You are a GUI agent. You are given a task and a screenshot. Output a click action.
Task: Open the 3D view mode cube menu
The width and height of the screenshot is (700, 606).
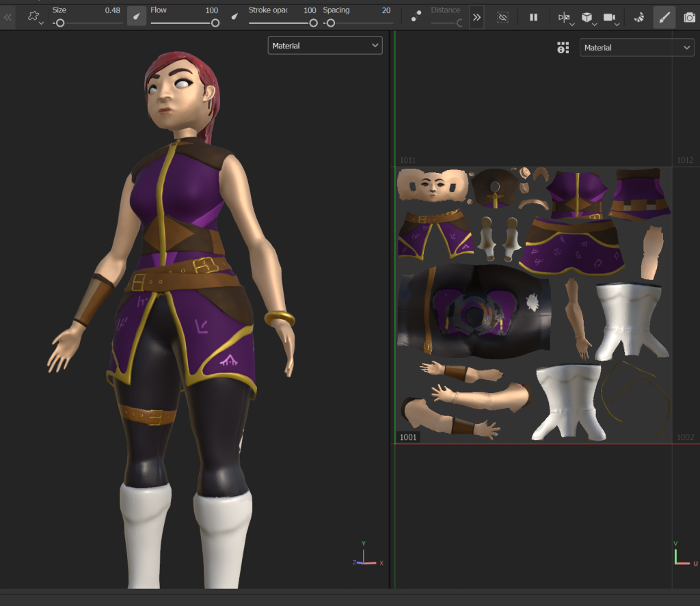[x=587, y=18]
